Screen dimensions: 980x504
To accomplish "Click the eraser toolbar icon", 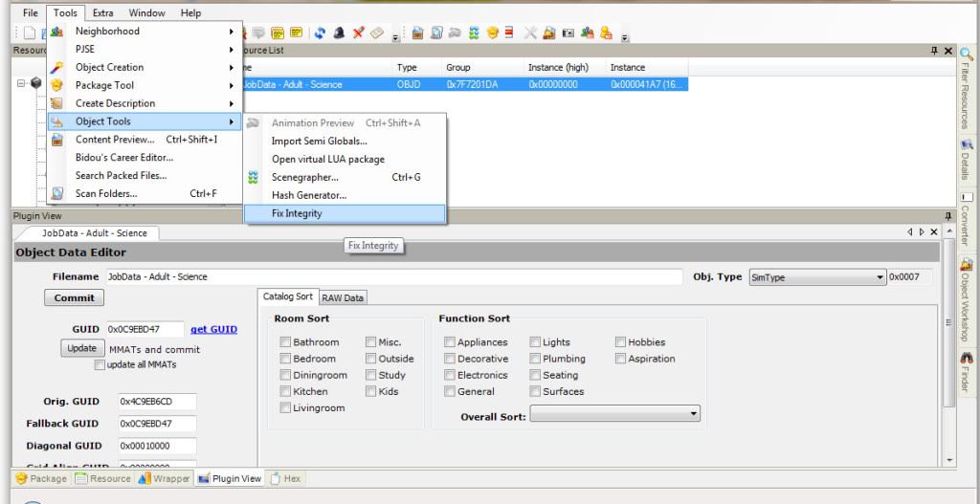I will coord(376,33).
